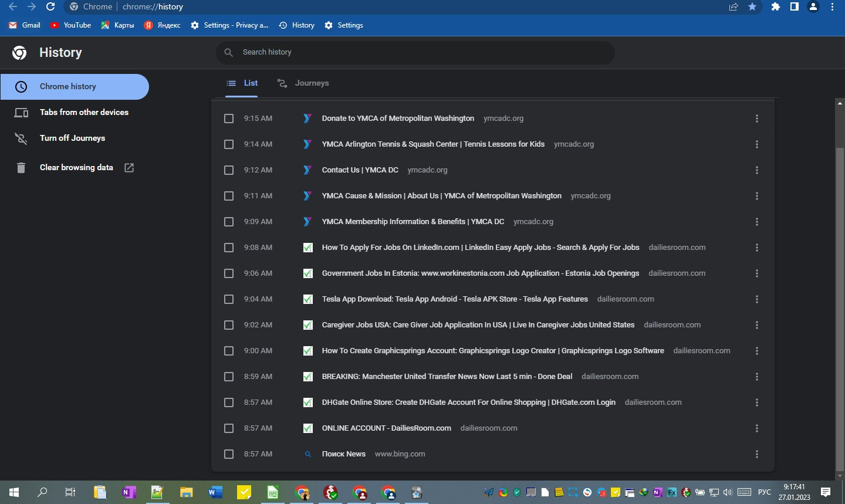Screen dimensions: 845x504
Task: Check the Government Jobs In Estonia box
Action: [229, 273]
